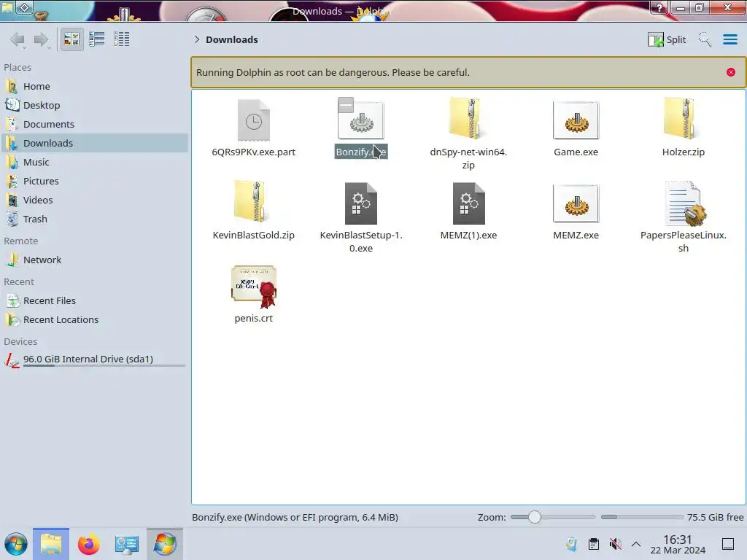Select 96.0 GiB Internal Drive (sda1)

click(94, 360)
